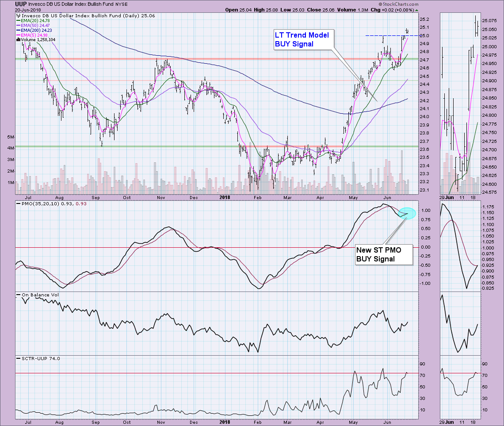
Task: Click the 29 Jun label under zoomed price panel
Action: point(447,197)
